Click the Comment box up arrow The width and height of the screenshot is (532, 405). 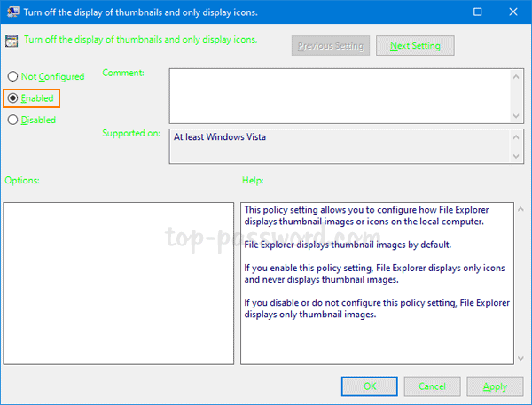[516, 77]
